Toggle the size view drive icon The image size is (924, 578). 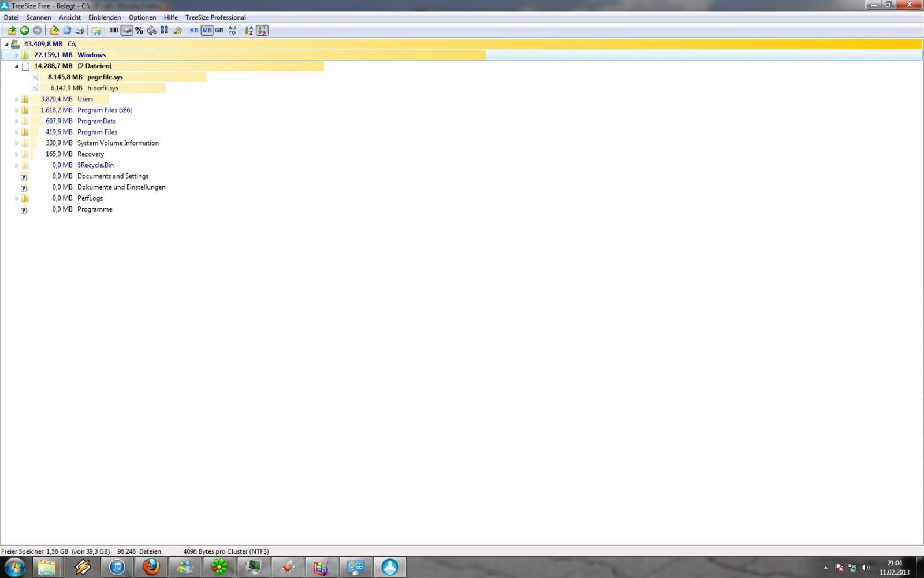[x=126, y=31]
